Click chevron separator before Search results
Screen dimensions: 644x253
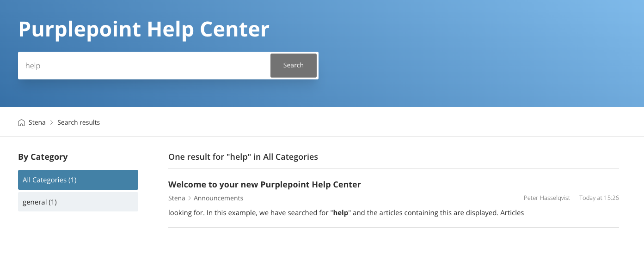coord(51,123)
